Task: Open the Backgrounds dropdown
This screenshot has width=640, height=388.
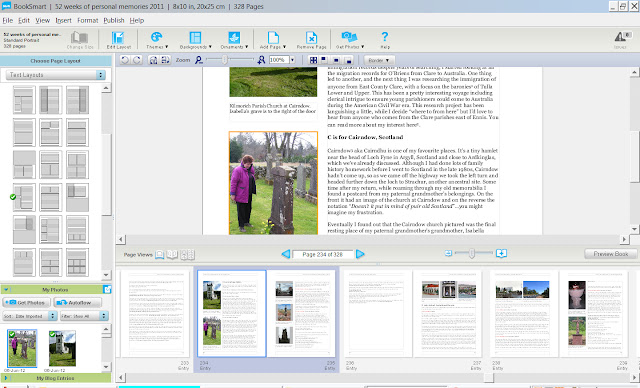Action: tap(196, 40)
